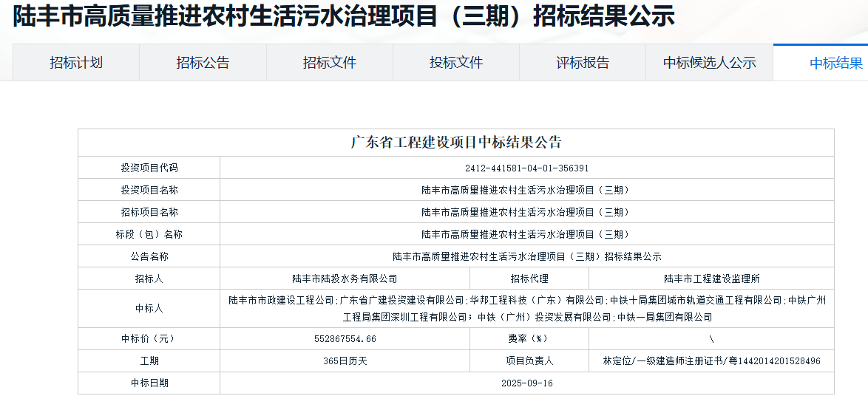Screen dimensions: 868x410
Task: Click the page title 陆丰市高质量推进农村生活污水治理项目（三期）招标结果公示
Action: point(343,16)
